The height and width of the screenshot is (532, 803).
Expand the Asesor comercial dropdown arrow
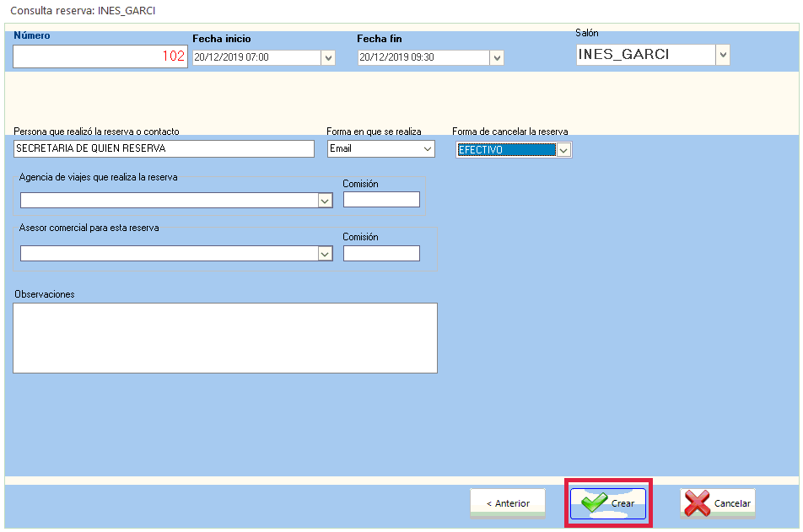pyautogui.click(x=325, y=254)
